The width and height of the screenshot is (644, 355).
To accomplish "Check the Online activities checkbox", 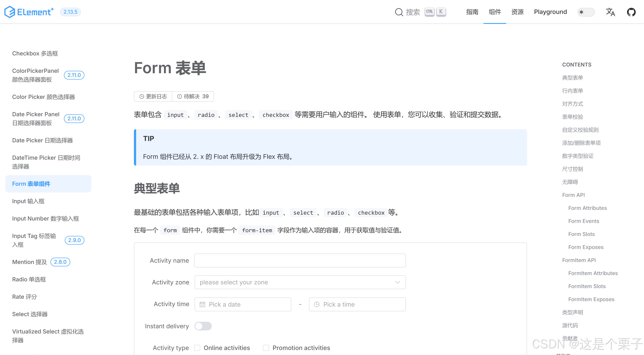I will click(x=197, y=348).
